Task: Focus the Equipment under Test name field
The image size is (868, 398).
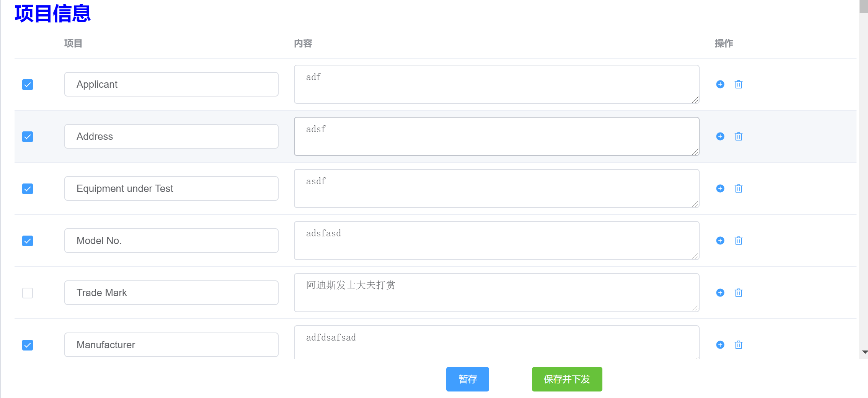Action: (171, 188)
